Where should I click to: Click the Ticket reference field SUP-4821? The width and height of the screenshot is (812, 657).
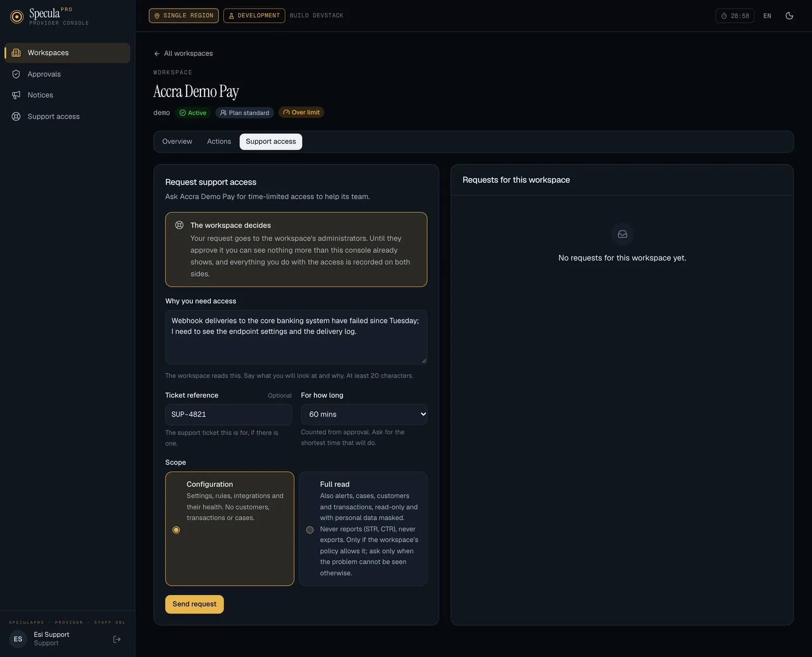click(x=228, y=414)
